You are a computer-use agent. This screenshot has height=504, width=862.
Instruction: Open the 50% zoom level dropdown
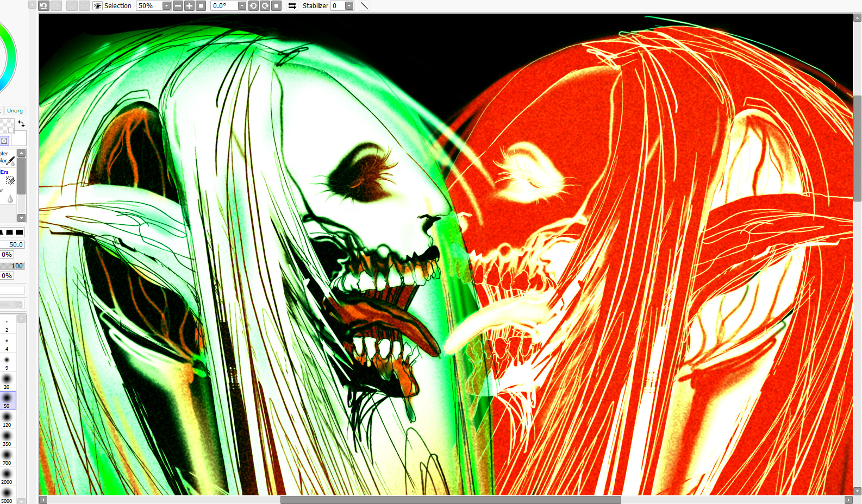tap(166, 6)
